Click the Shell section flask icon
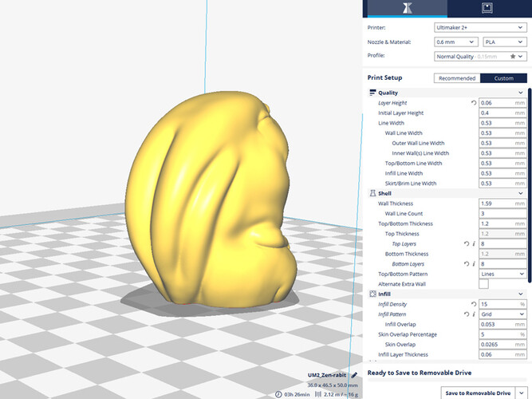532x399 pixels. pos(372,193)
